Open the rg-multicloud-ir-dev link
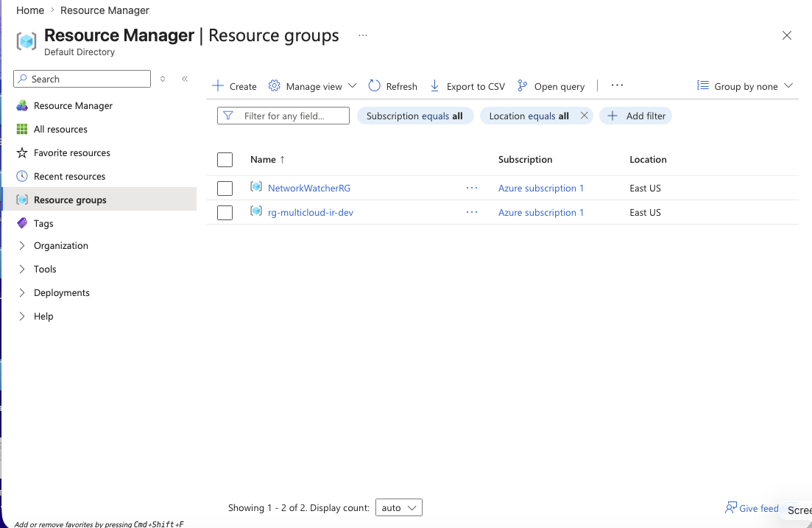 click(311, 212)
